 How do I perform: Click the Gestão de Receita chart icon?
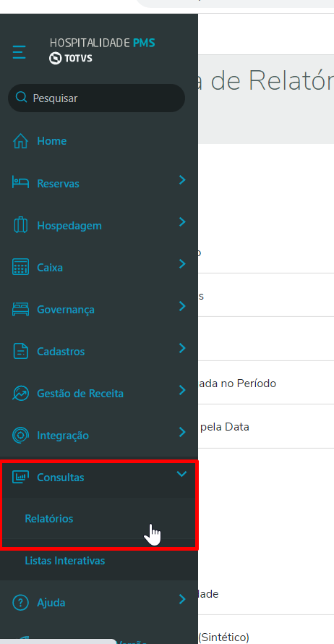(x=20, y=394)
